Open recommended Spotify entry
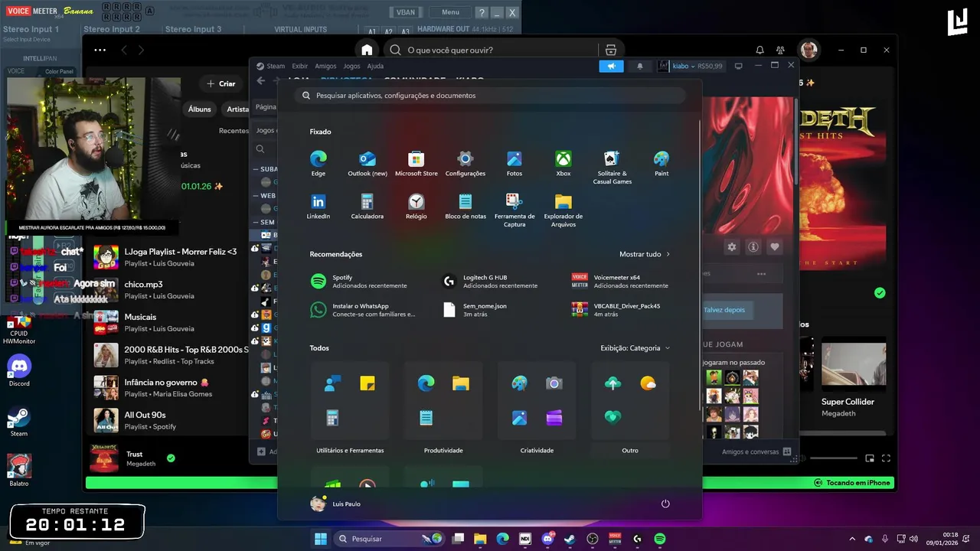980x551 pixels. coord(360,281)
